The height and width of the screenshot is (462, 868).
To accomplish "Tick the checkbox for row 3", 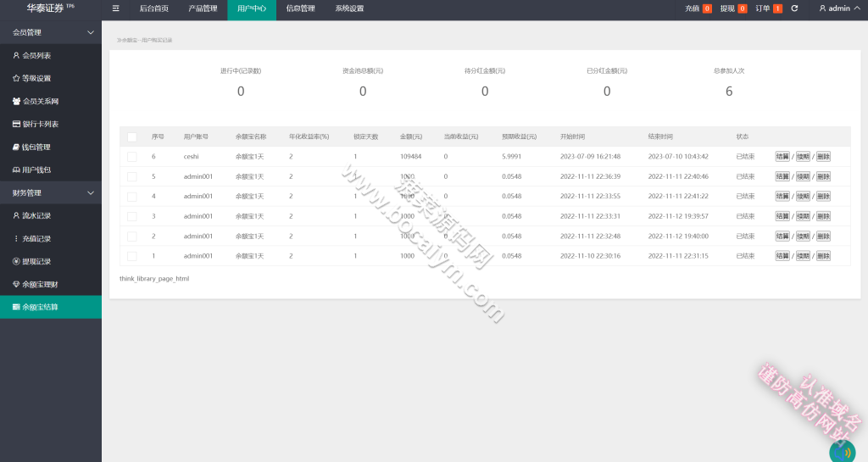I will [131, 216].
